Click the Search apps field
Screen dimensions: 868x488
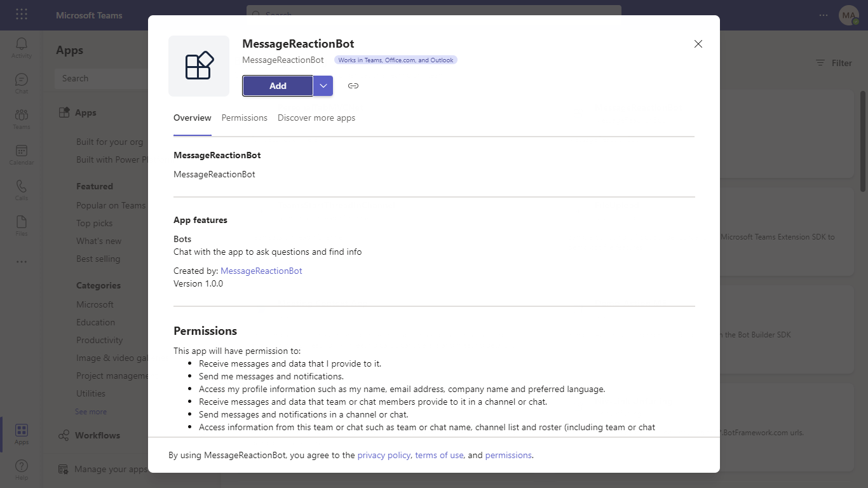(102, 79)
